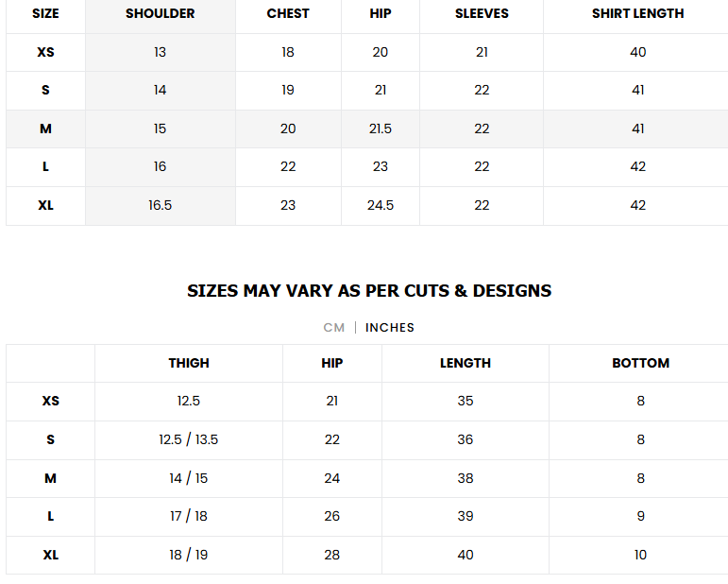Click the SHIRT LENGTH column header
Image resolution: width=728 pixels, height=584 pixels.
(x=637, y=13)
